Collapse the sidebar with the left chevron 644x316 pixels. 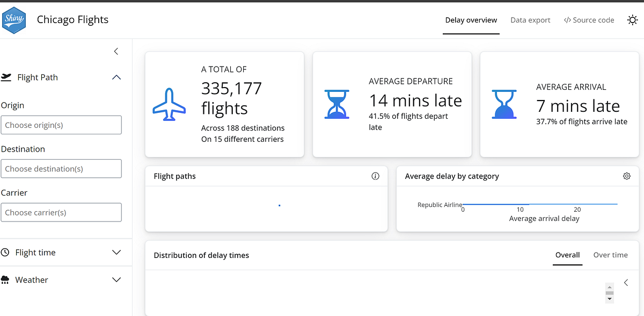[116, 51]
